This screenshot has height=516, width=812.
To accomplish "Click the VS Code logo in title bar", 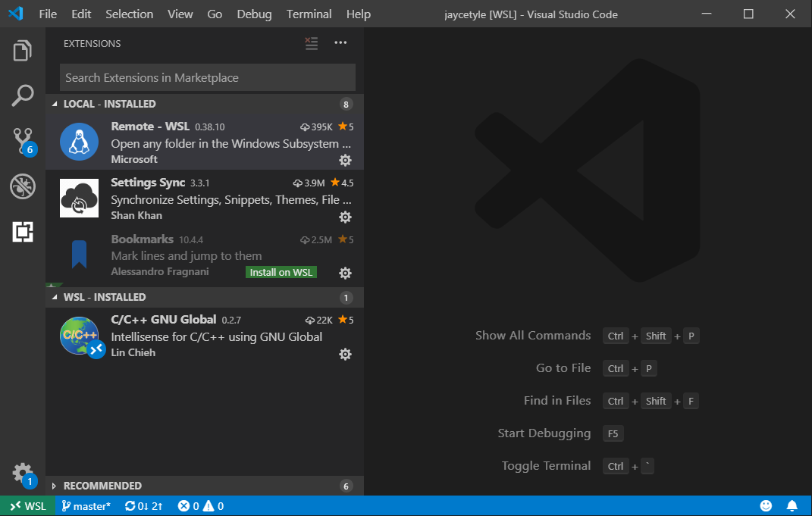I will click(x=15, y=14).
